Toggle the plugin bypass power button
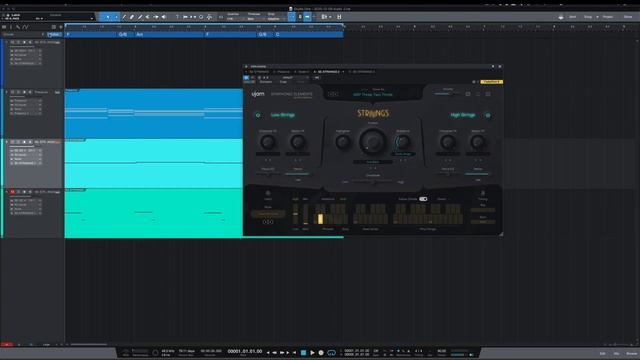Viewport: 640px width, 360px height. [x=246, y=77]
